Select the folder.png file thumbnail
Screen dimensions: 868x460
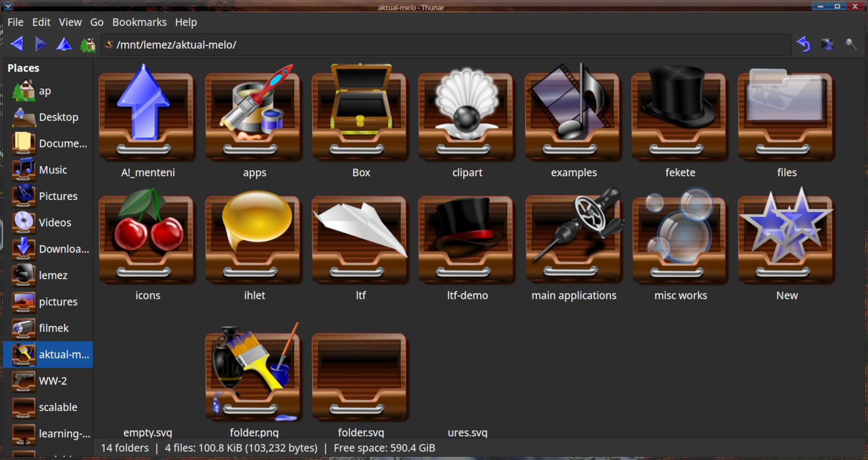[253, 372]
